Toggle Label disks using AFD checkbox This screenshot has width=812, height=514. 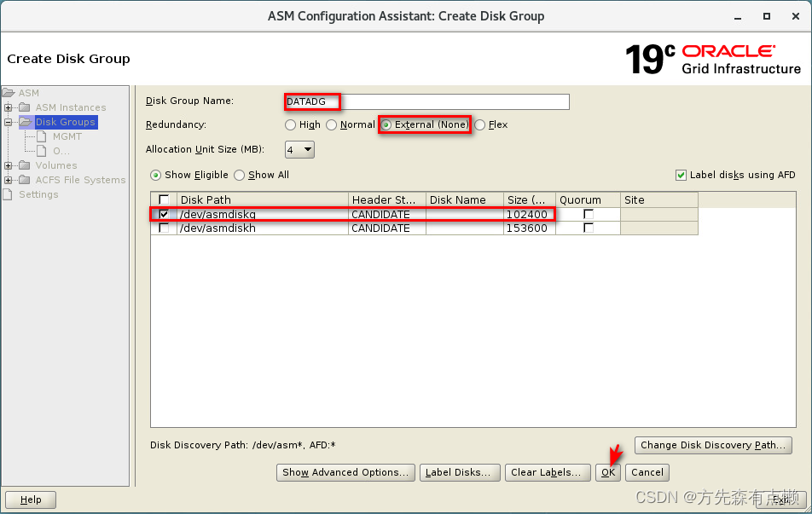(681, 175)
